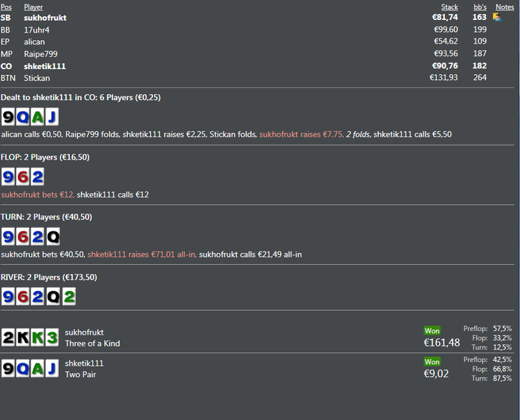Select player Raipe799 in the MP row

40,54
